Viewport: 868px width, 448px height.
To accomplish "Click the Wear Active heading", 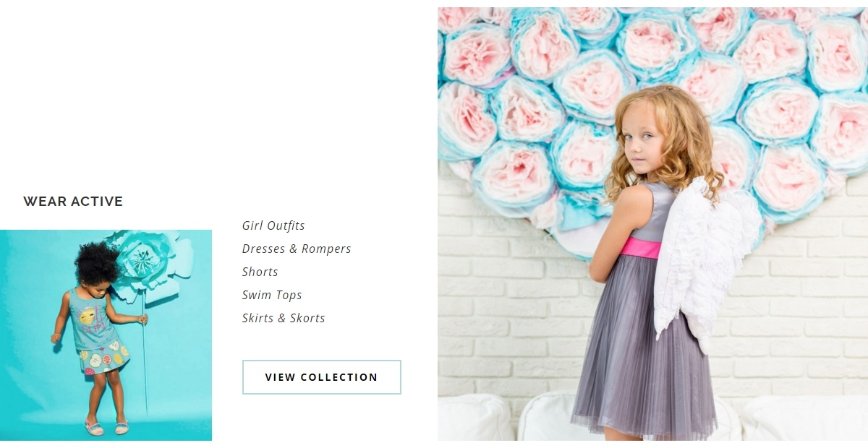I will point(73,202).
